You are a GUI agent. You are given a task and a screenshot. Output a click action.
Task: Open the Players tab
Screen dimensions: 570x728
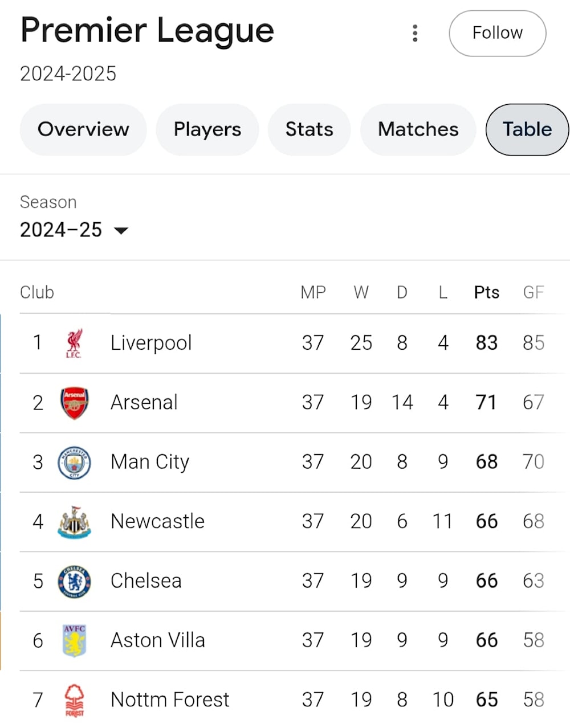pyautogui.click(x=207, y=129)
